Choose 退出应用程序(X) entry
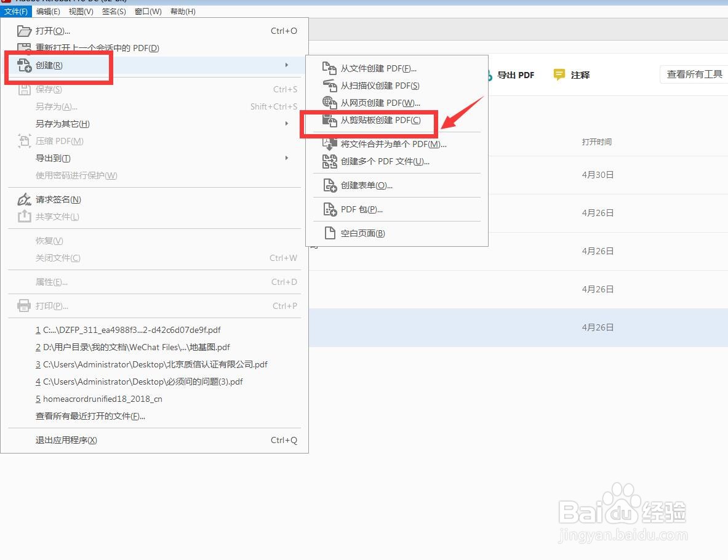Screen dimensions: 728x560 click(154, 440)
